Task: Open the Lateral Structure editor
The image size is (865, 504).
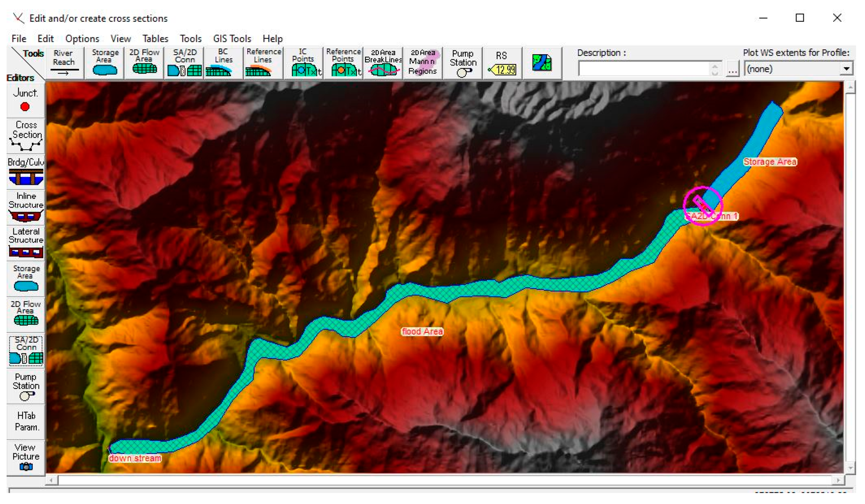Action: pos(26,243)
